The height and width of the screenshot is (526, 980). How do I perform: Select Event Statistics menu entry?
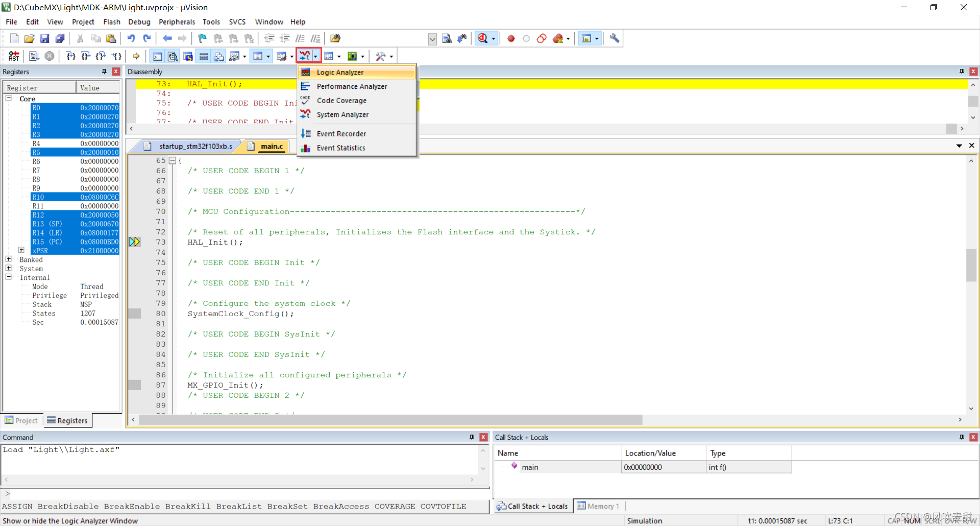pos(357,148)
